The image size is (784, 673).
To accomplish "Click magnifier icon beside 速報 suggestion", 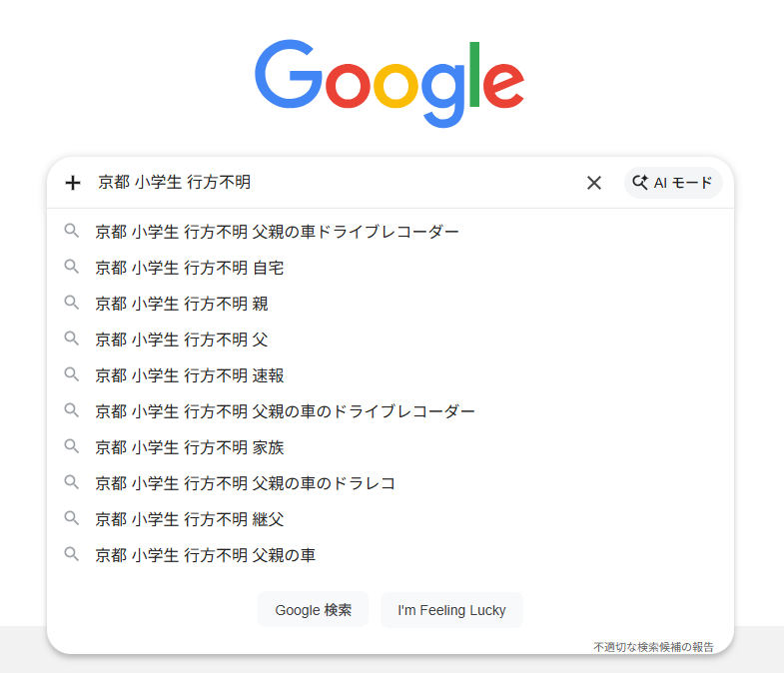I will click(x=72, y=374).
